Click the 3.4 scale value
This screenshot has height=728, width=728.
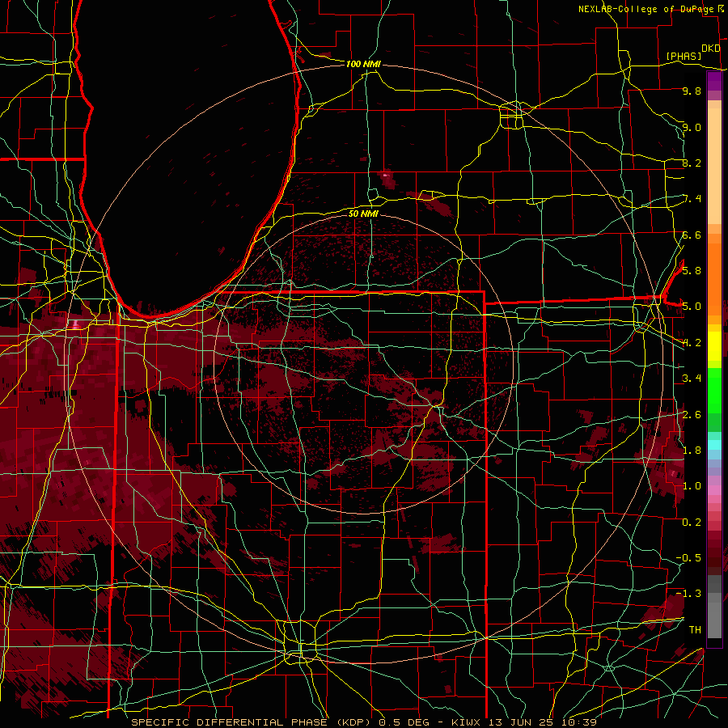(x=692, y=379)
